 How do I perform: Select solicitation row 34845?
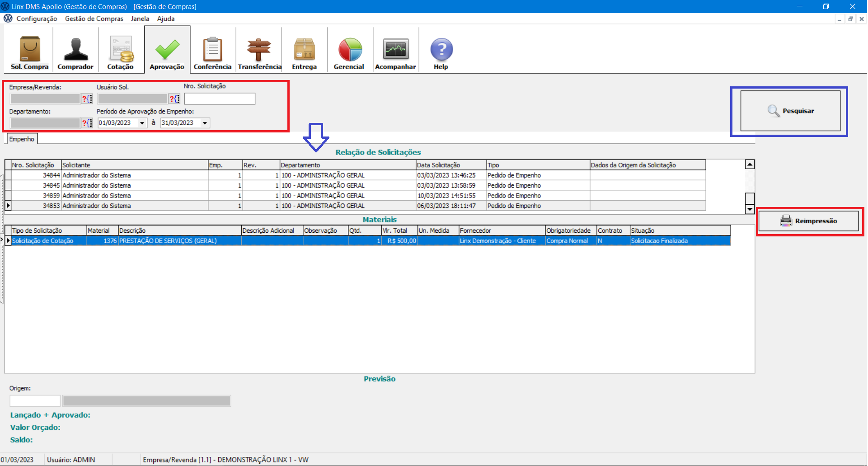pyautogui.click(x=358, y=186)
